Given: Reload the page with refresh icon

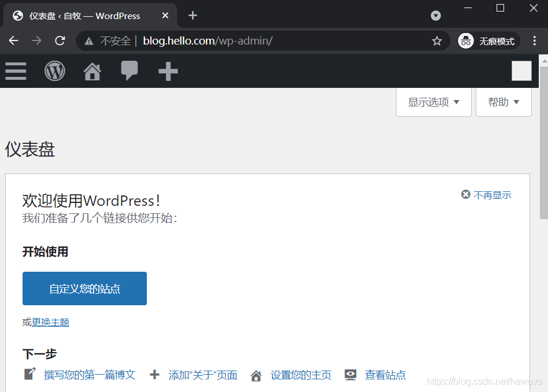Looking at the screenshot, I should [60, 41].
